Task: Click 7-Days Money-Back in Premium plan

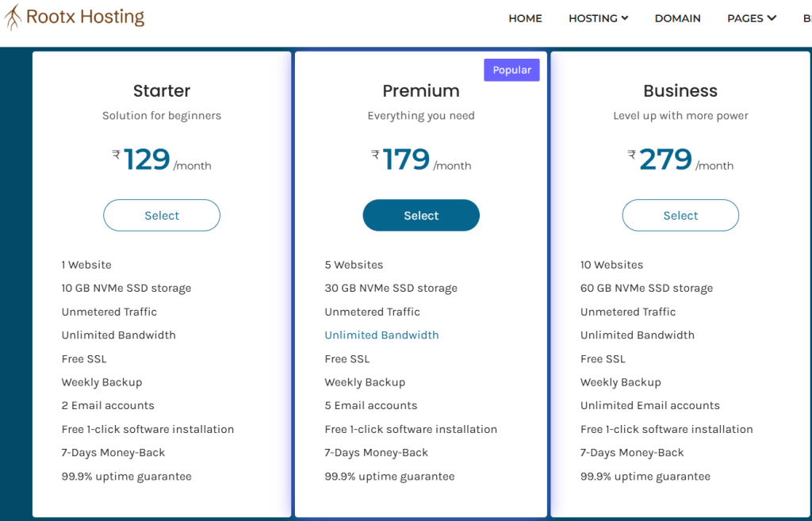Action: click(x=376, y=453)
